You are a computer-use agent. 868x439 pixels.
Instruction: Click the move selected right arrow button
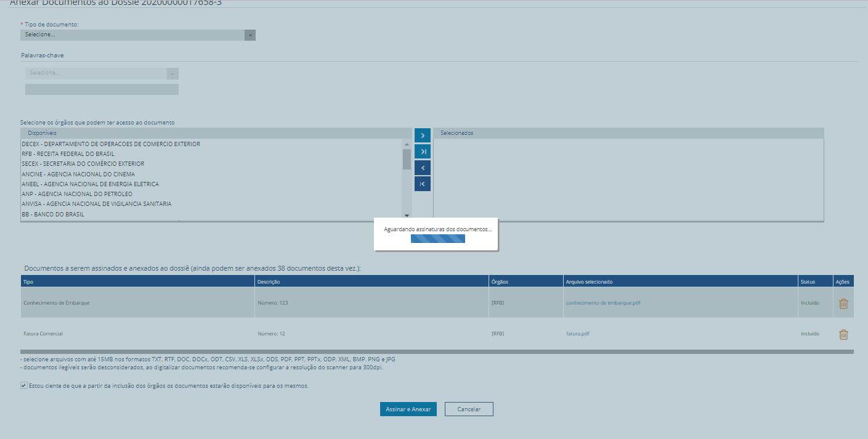point(422,136)
